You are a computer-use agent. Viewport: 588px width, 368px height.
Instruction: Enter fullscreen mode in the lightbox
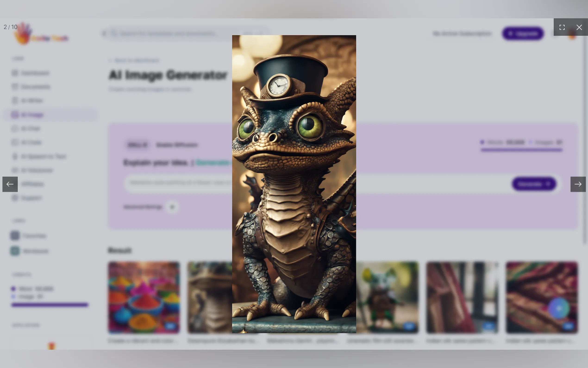tap(562, 27)
